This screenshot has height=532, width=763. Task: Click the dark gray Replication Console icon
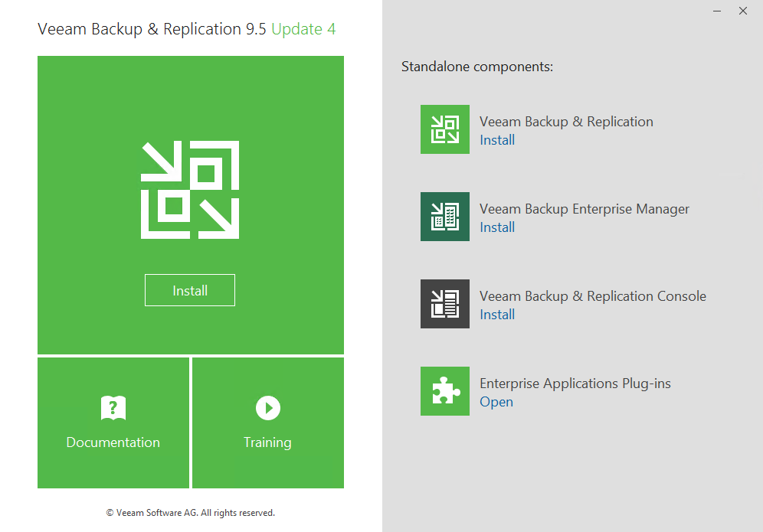coord(444,304)
